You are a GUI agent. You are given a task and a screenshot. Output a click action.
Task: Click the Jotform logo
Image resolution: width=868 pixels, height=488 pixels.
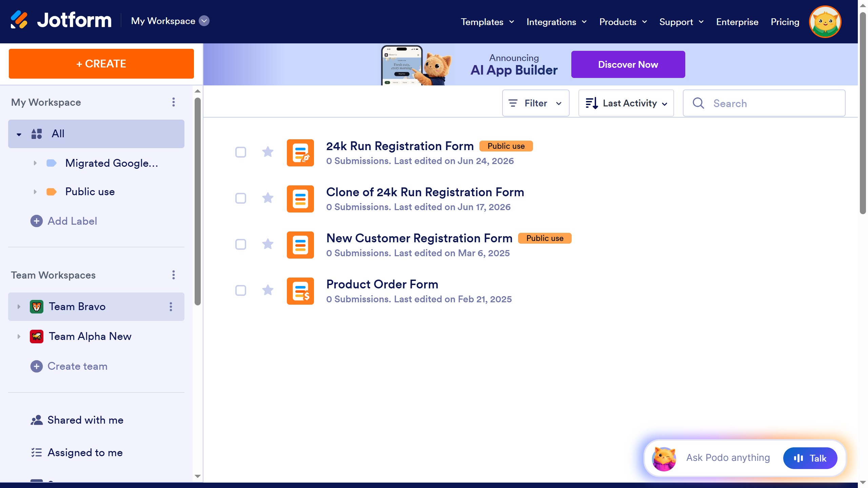point(61,20)
